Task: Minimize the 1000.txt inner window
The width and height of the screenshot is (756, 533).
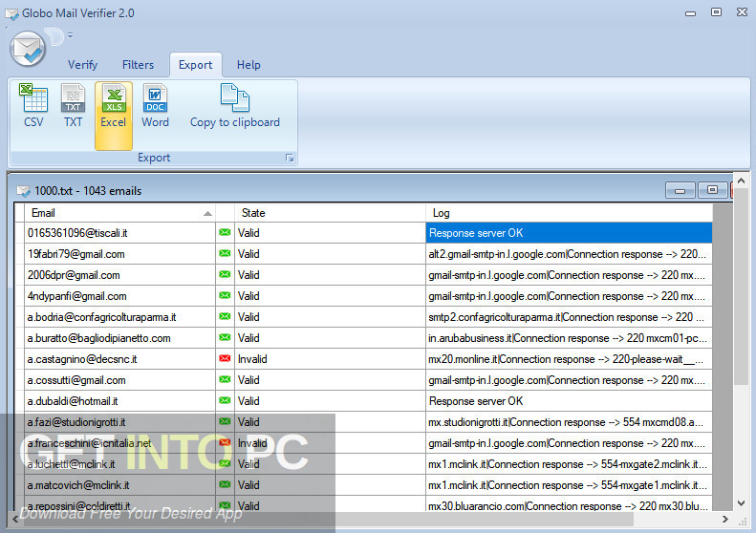Action: click(x=680, y=190)
